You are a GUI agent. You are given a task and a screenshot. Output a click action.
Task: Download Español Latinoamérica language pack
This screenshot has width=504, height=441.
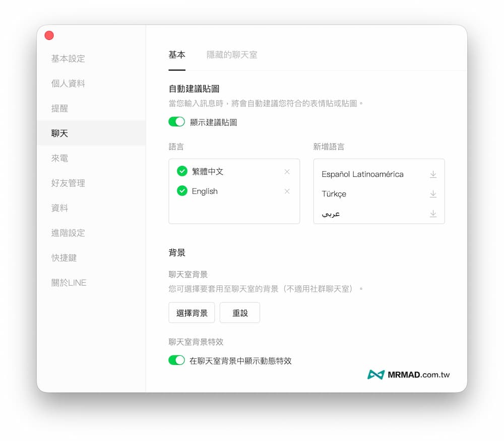433,174
